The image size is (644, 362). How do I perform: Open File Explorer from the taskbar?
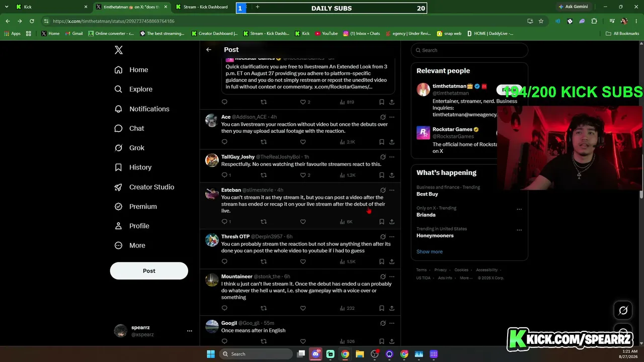click(360, 354)
